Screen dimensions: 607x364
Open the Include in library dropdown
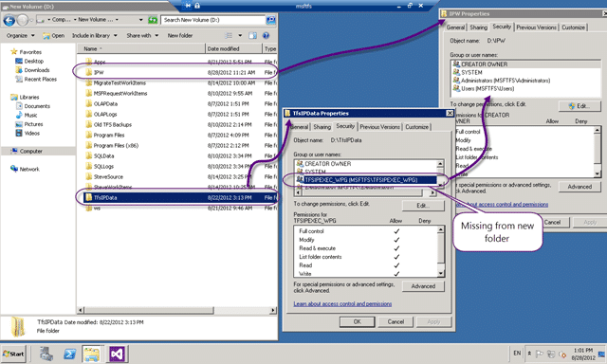(95, 36)
